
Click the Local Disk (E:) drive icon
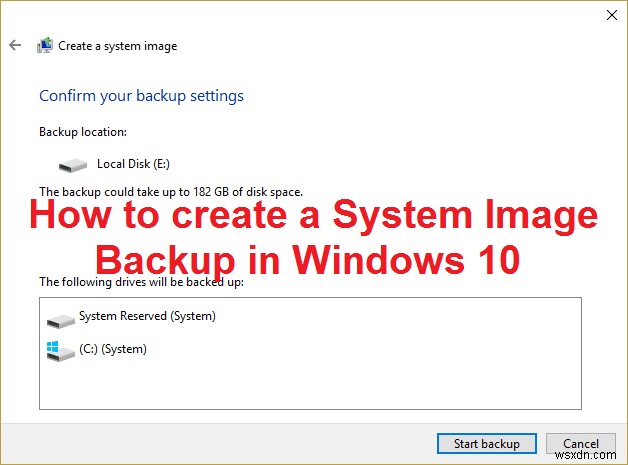tap(73, 164)
